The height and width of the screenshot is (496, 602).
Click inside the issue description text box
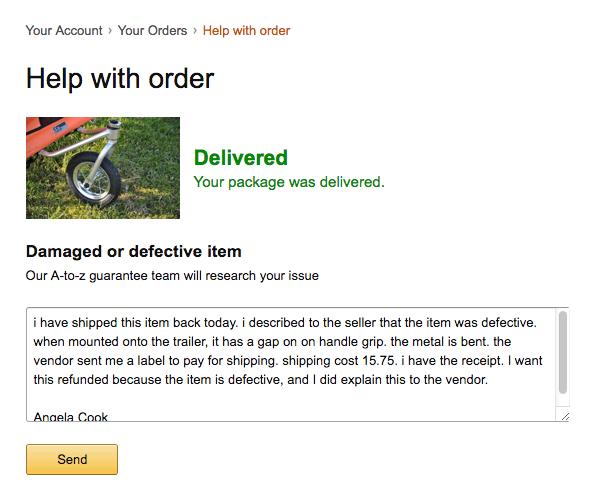tap(291, 364)
